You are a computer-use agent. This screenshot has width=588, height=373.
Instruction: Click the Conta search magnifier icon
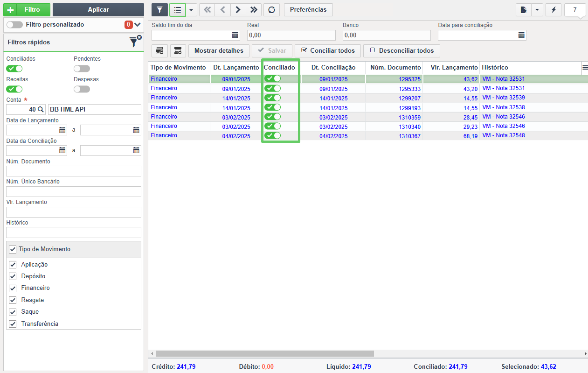(x=41, y=110)
